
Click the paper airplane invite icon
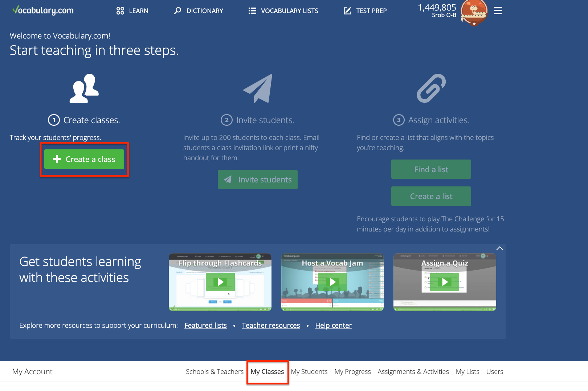coord(258,89)
